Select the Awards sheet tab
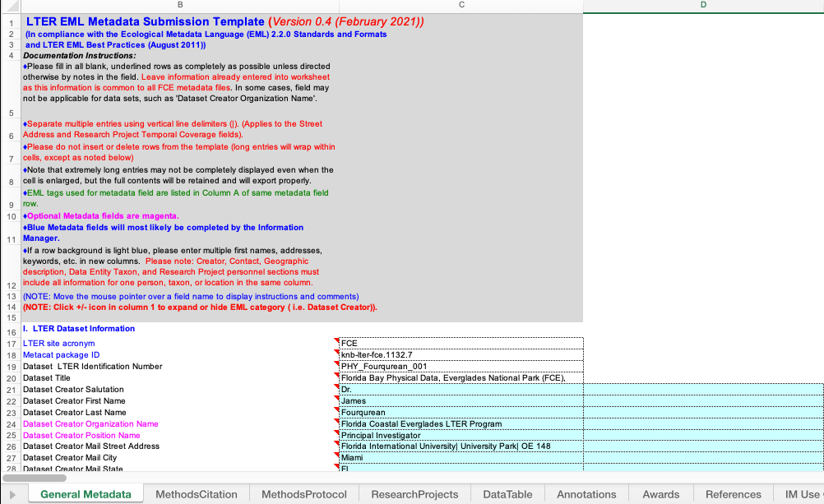 [660, 494]
